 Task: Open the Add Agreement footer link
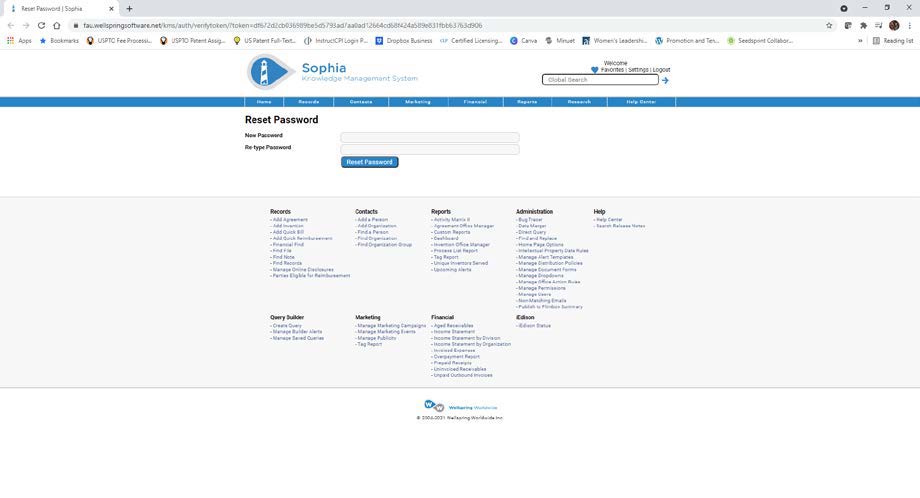[x=290, y=219]
